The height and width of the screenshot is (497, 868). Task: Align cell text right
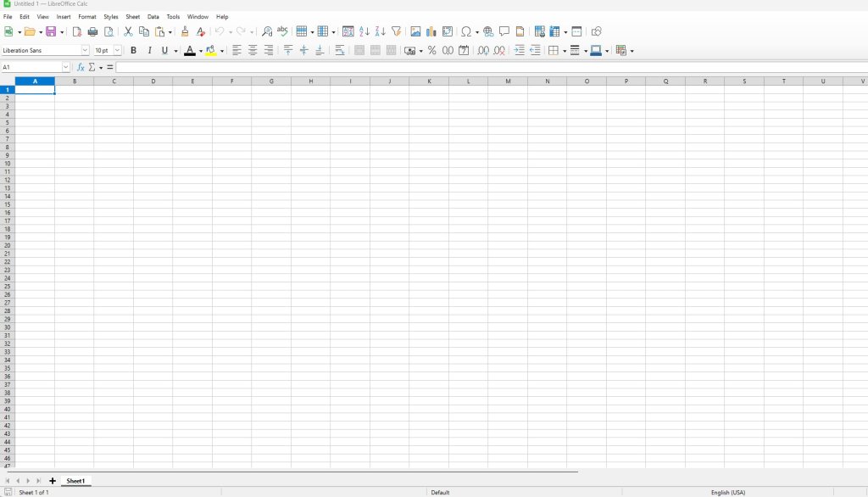pos(269,50)
